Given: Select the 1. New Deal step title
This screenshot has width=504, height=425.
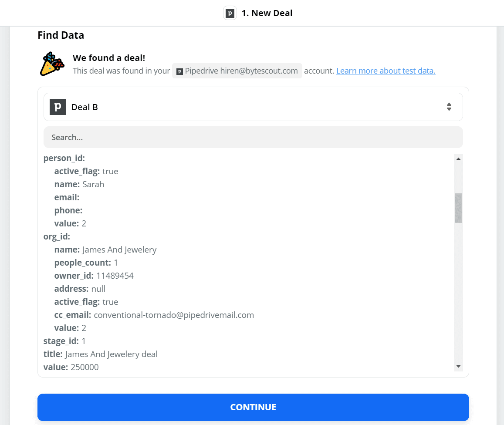Looking at the screenshot, I should (x=267, y=13).
